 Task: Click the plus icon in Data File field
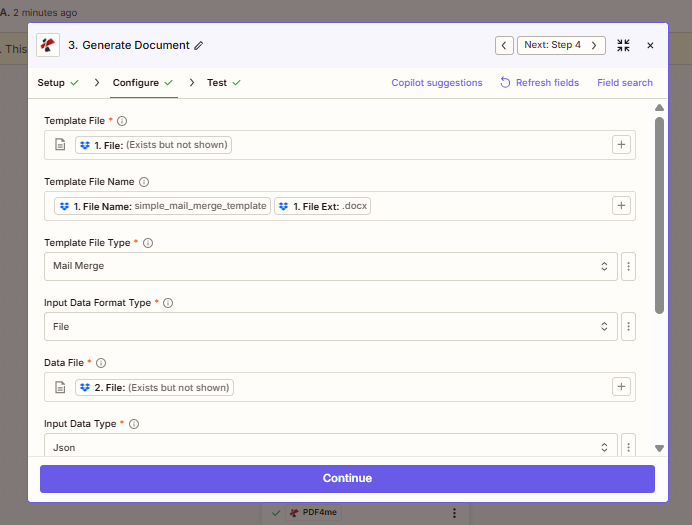(x=621, y=387)
